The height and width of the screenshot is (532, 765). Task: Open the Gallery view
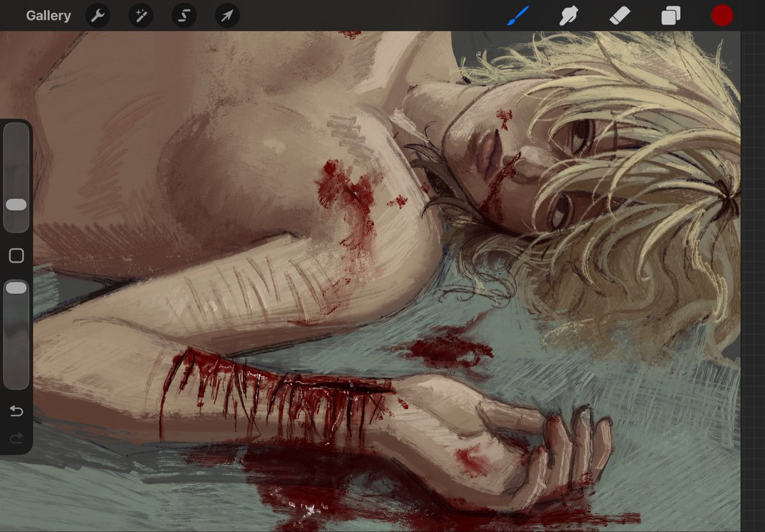click(x=48, y=15)
